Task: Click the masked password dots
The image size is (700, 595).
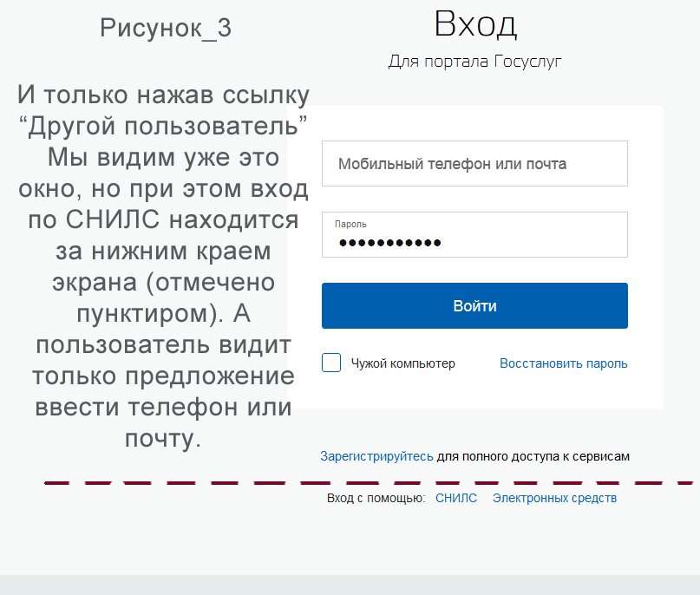Action: pos(389,243)
